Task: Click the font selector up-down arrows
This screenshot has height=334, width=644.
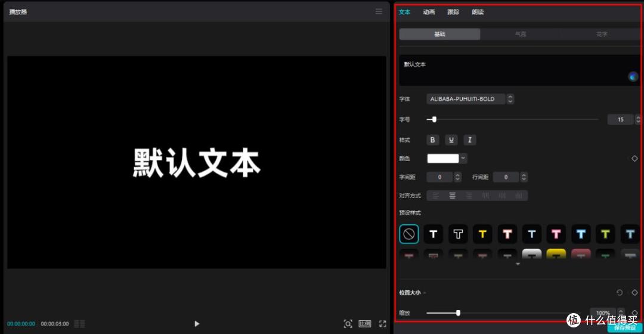Action: 510,99
